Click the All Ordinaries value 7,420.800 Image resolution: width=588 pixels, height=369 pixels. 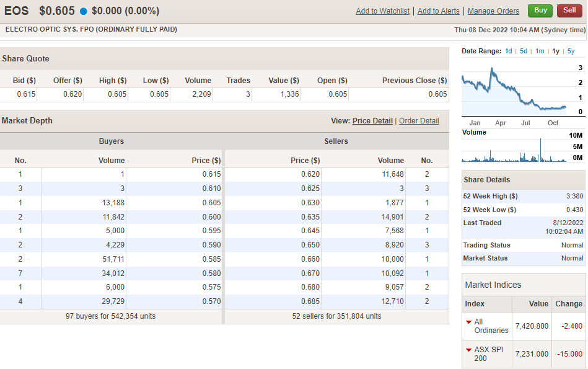(532, 326)
